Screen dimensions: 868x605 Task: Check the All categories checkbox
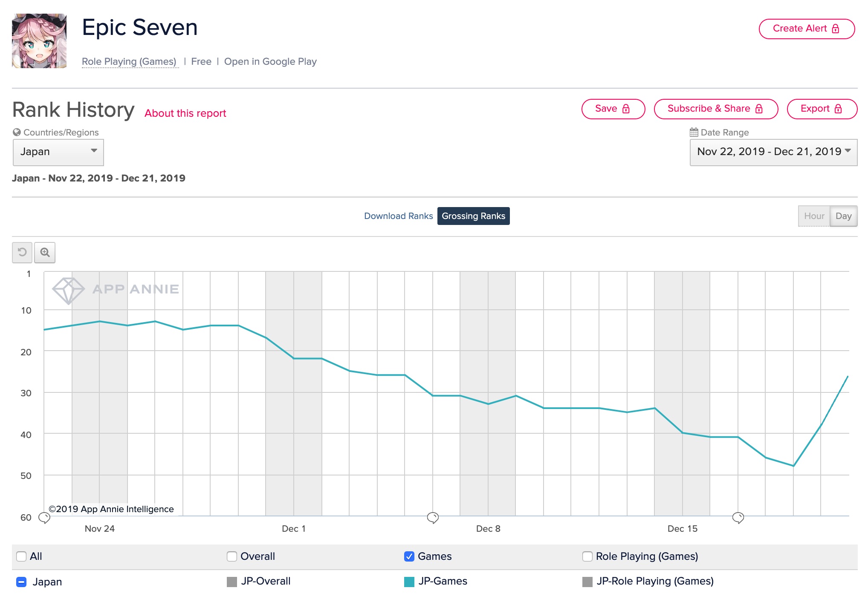21,556
